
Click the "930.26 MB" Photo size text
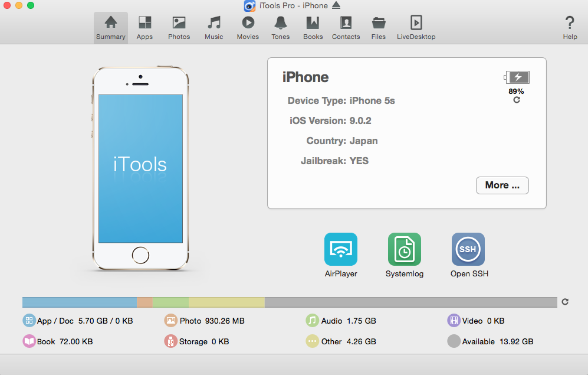pyautogui.click(x=225, y=321)
